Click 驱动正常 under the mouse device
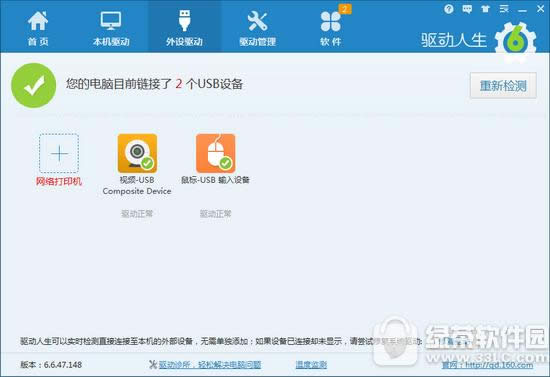 215,214
